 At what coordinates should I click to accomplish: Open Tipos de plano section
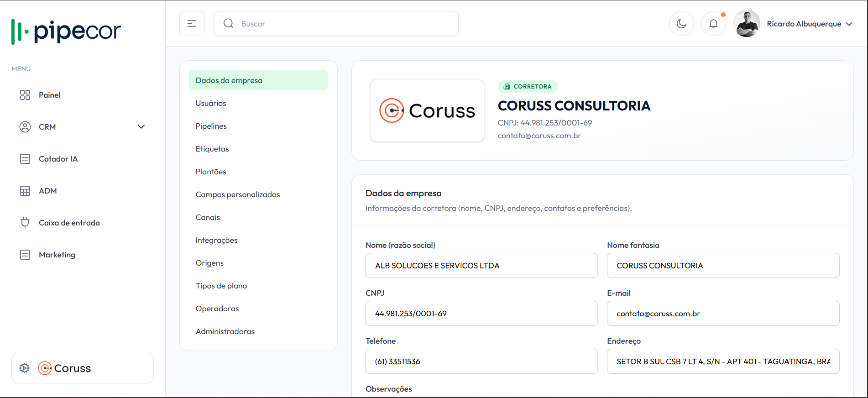[258, 286]
